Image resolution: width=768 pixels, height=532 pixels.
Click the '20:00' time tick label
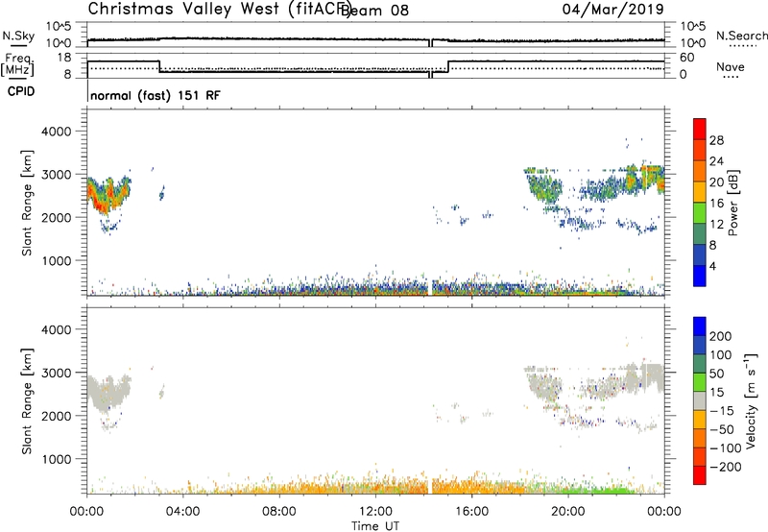point(568,512)
